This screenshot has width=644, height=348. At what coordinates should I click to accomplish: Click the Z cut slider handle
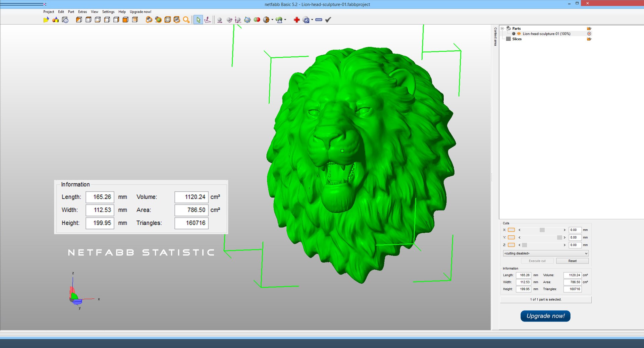(x=525, y=245)
